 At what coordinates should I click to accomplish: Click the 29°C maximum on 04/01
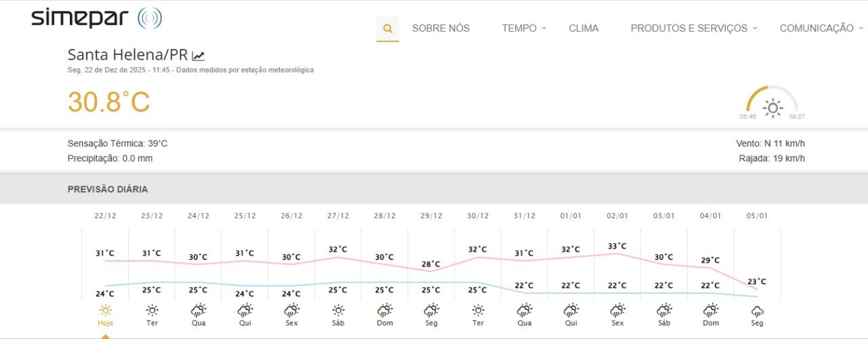(x=710, y=260)
